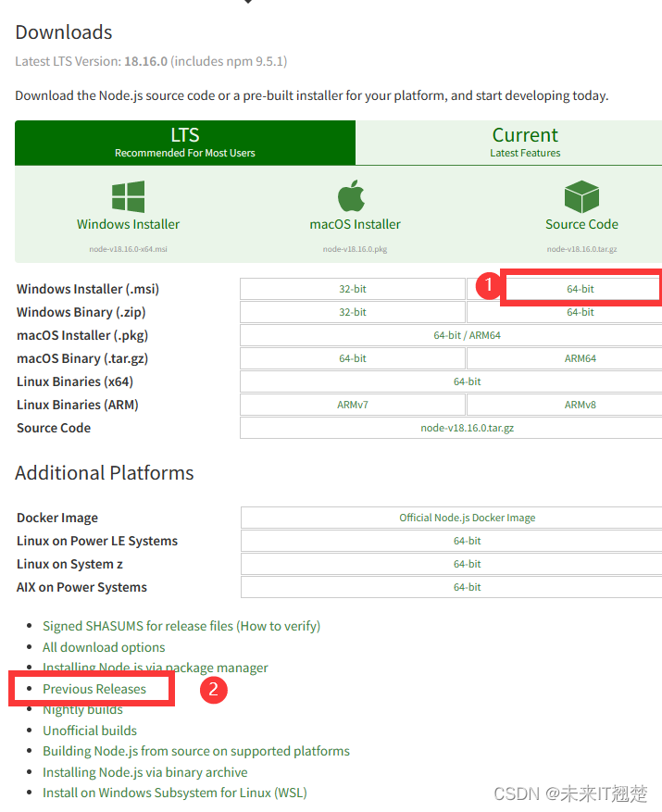The width and height of the screenshot is (662, 812).
Task: Click the Source Code row label
Action: point(54,428)
